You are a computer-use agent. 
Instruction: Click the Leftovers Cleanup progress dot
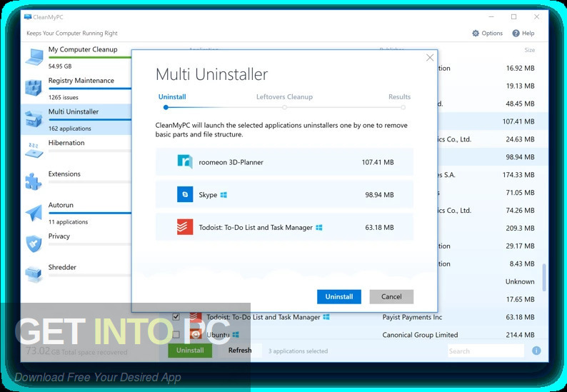pos(285,107)
